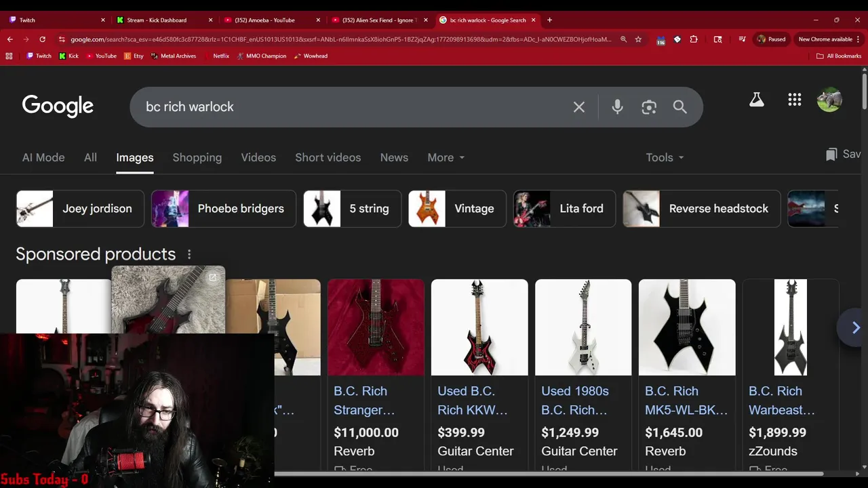Switch to the Twitch browser tab
Screen dimensions: 868x488
[57, 20]
